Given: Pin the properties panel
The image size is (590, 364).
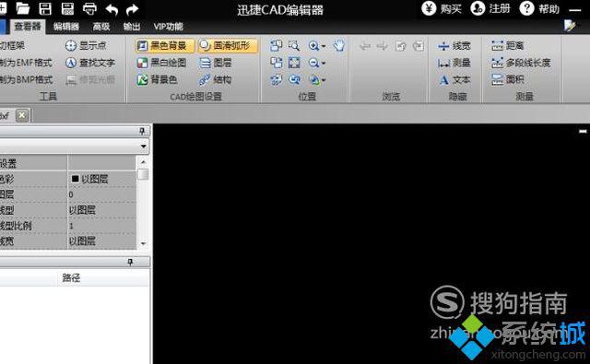Looking at the screenshot, I should pos(142,131).
